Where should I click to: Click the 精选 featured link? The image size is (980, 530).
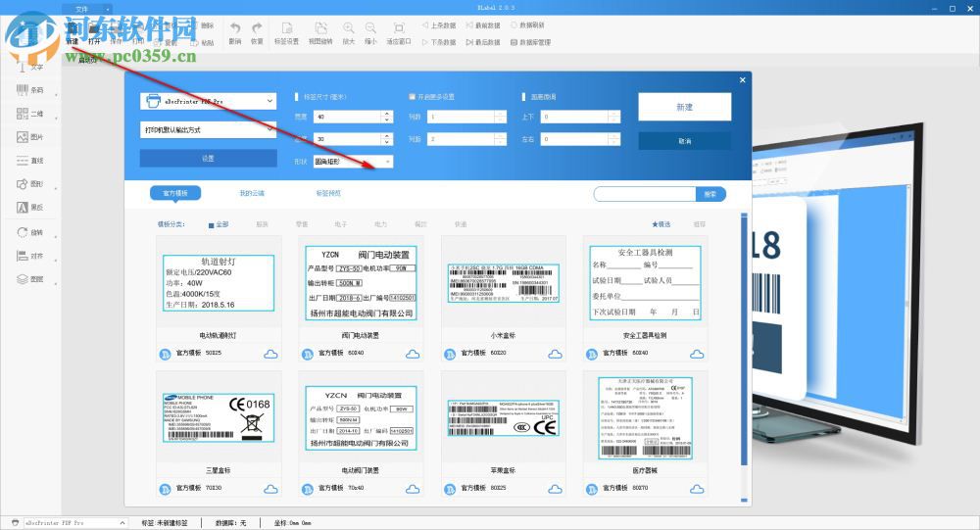coord(661,224)
